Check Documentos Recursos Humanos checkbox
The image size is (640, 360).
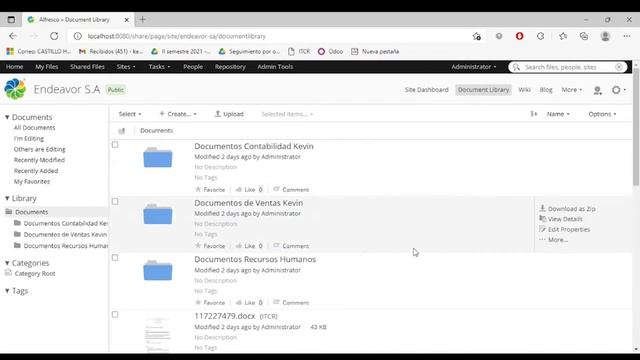115,258
